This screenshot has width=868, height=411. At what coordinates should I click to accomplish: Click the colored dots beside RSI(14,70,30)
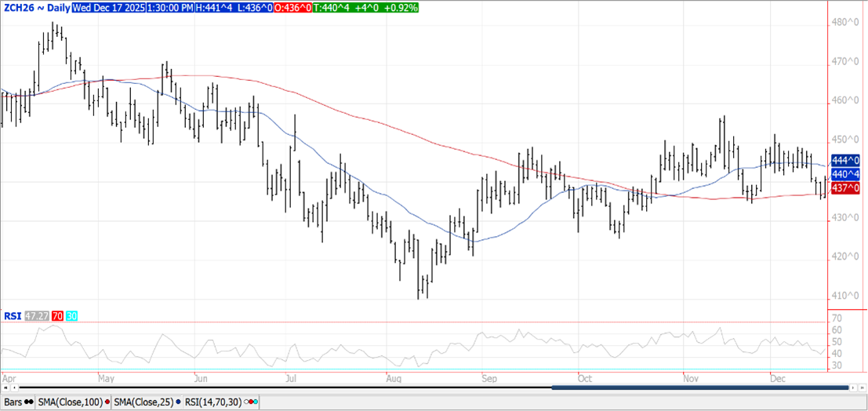coord(252,402)
